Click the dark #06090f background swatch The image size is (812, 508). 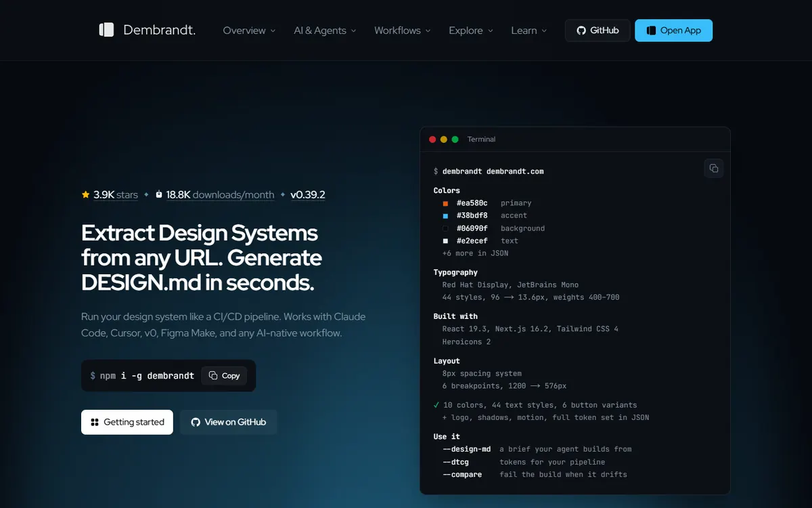pyautogui.click(x=445, y=228)
